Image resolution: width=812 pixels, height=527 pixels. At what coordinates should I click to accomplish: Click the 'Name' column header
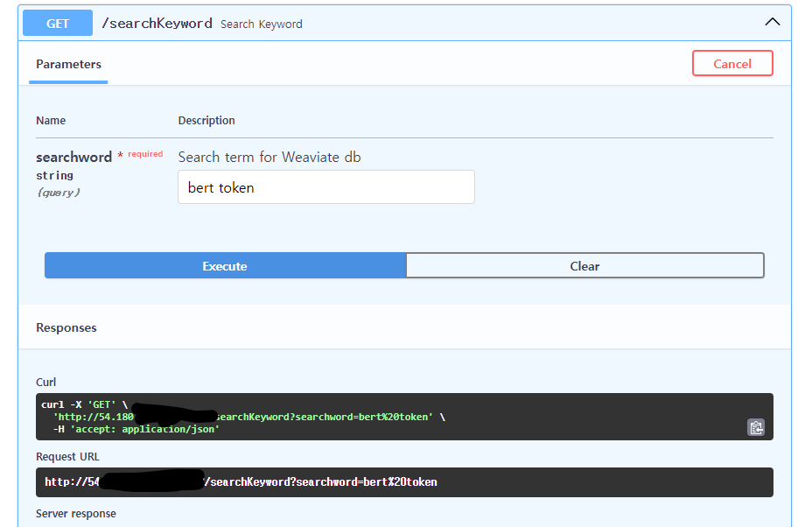pos(51,120)
